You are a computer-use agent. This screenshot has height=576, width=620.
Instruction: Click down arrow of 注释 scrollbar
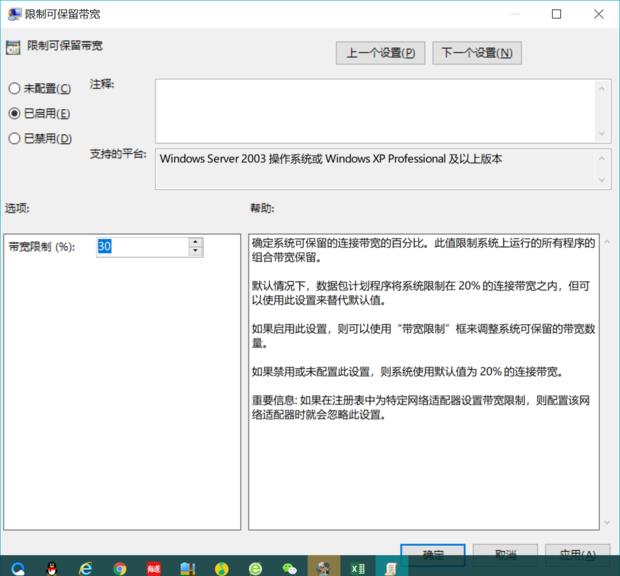[x=601, y=134]
